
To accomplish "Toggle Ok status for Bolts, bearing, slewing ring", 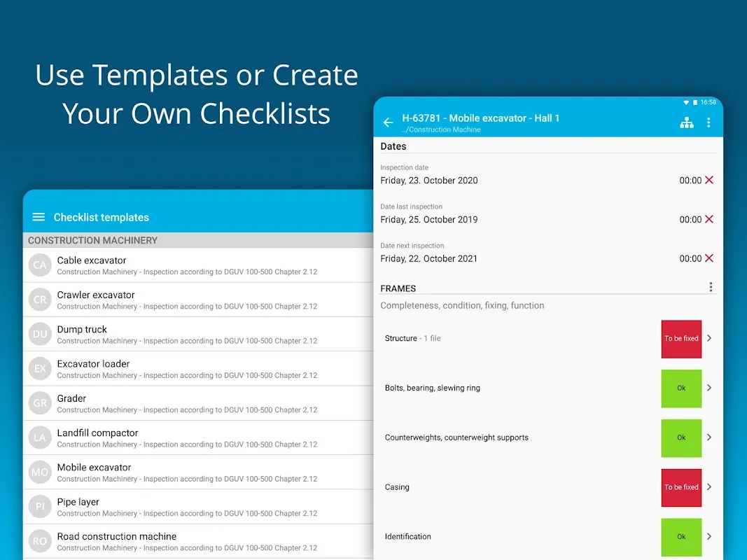I will click(681, 388).
